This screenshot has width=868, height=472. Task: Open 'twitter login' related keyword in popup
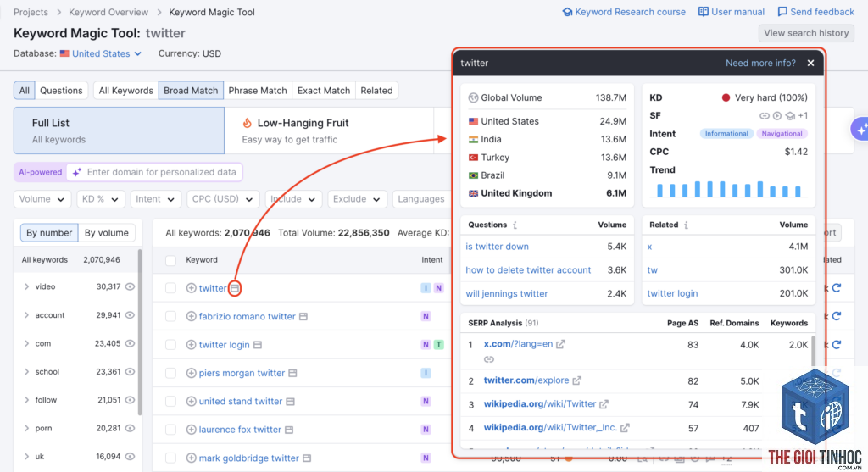coord(672,294)
